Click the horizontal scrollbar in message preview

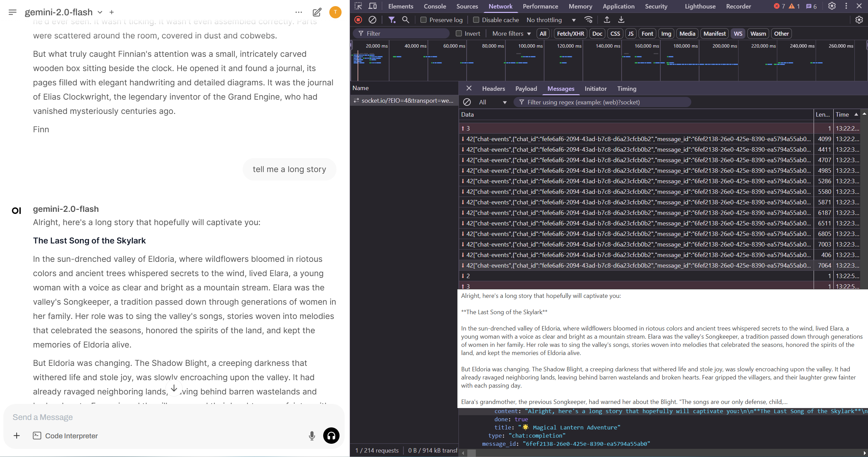point(471,453)
